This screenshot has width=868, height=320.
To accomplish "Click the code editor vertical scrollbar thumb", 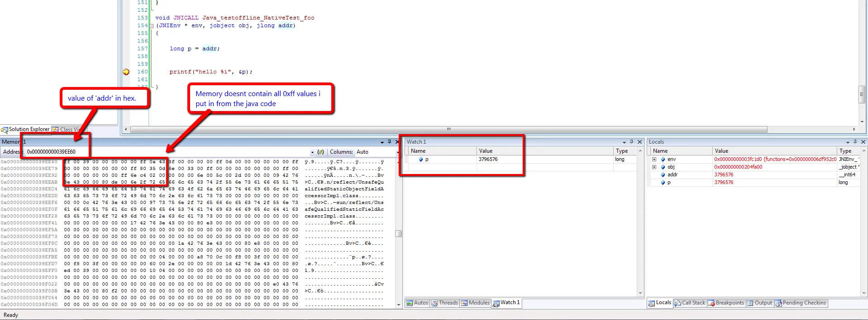I will pos(862,95).
